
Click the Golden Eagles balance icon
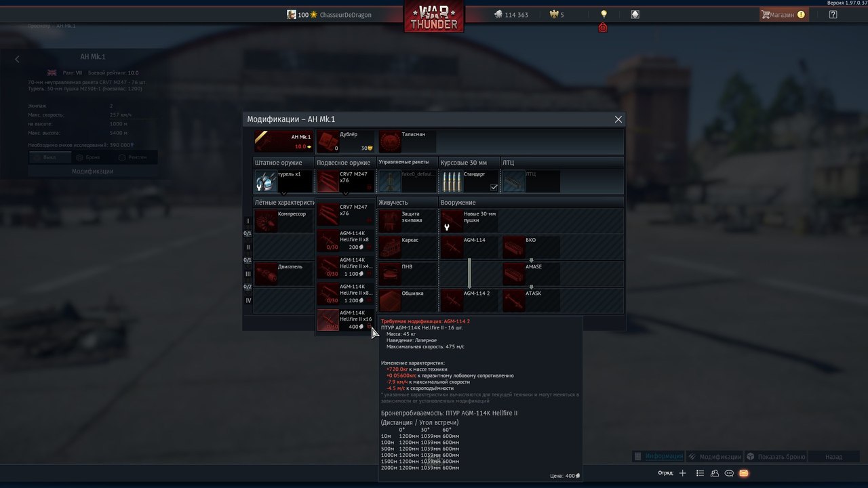click(x=553, y=14)
